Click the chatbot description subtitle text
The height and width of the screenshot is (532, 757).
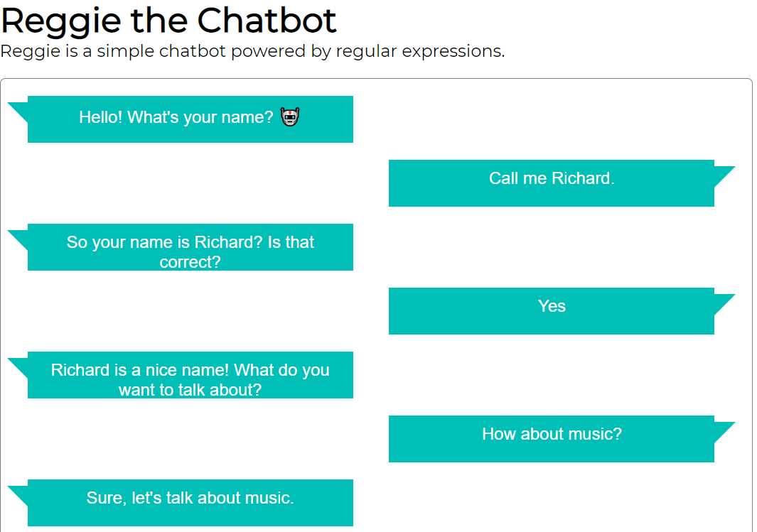point(253,51)
